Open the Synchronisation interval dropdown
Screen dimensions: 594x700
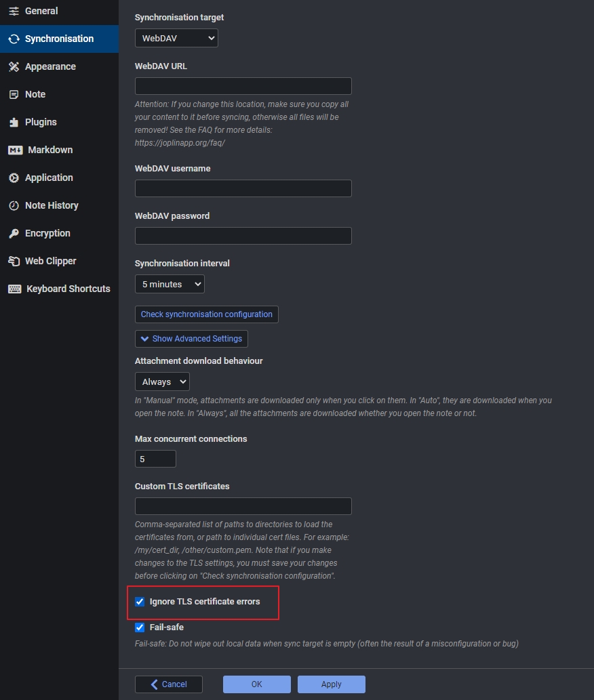[x=170, y=284]
